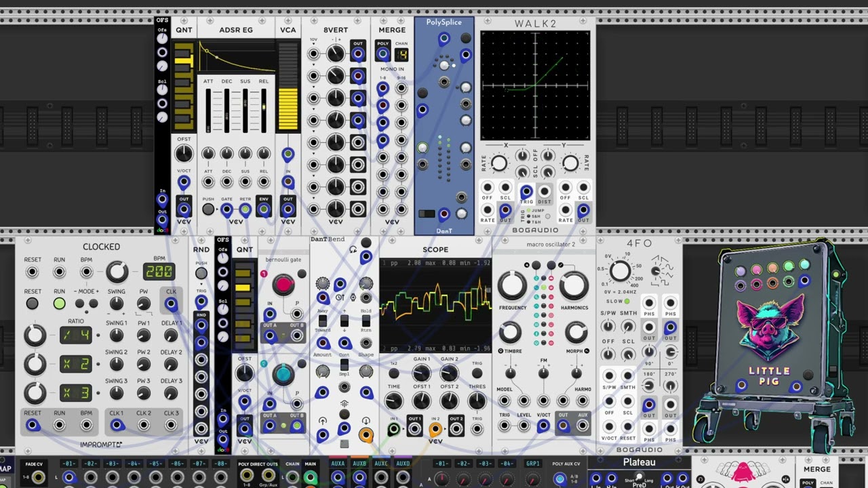This screenshot has height=488, width=868.
Task: Click the large frequency knob on 4FO
Action: pos(620,272)
